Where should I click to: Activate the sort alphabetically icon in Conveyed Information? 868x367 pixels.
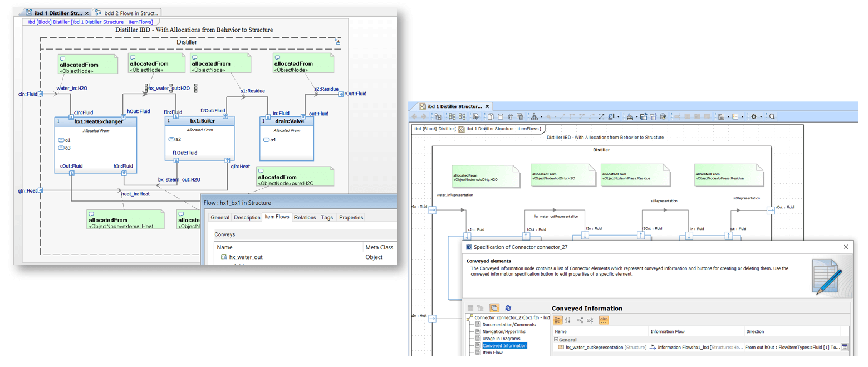point(567,320)
